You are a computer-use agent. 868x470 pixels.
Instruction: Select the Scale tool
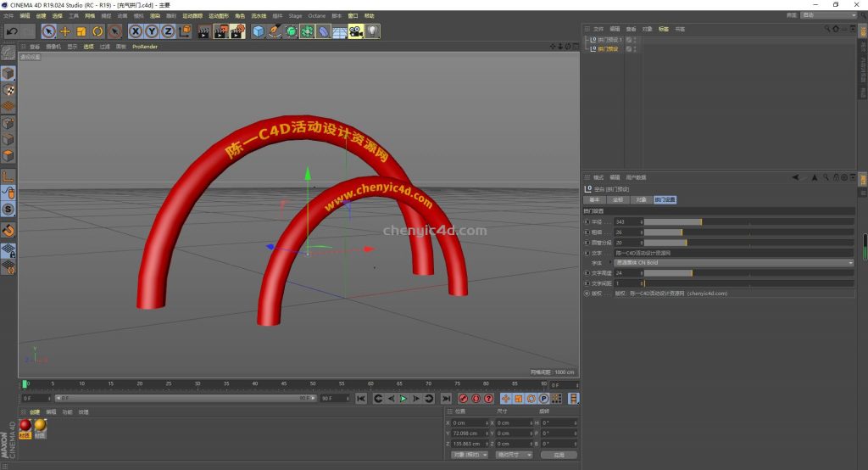click(81, 31)
